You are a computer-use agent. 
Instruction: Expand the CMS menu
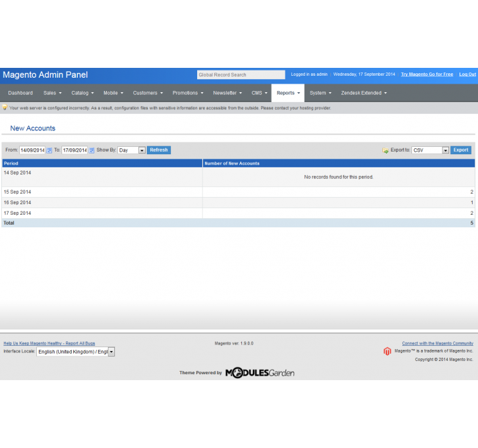[259, 93]
